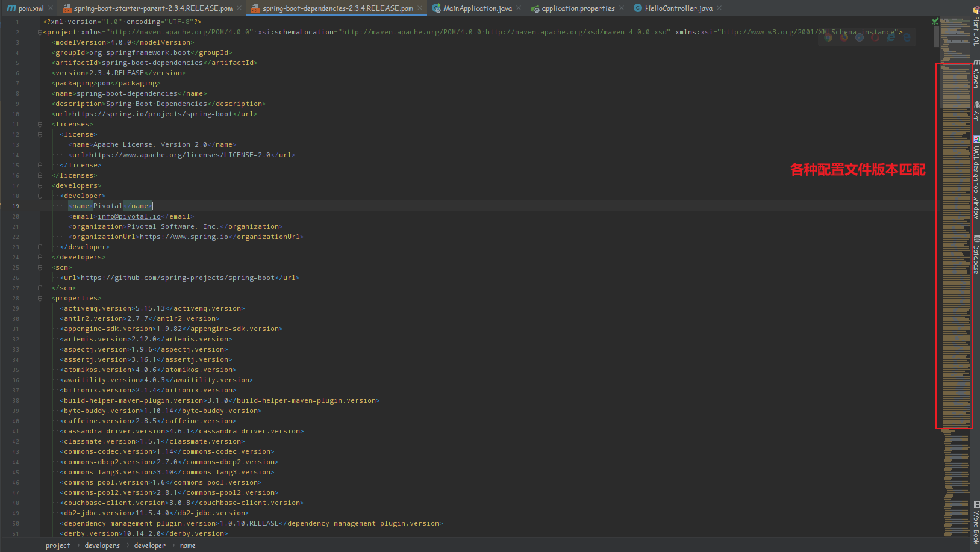The width and height of the screenshot is (980, 552).
Task: Click line number 19 in gutter
Action: [16, 206]
